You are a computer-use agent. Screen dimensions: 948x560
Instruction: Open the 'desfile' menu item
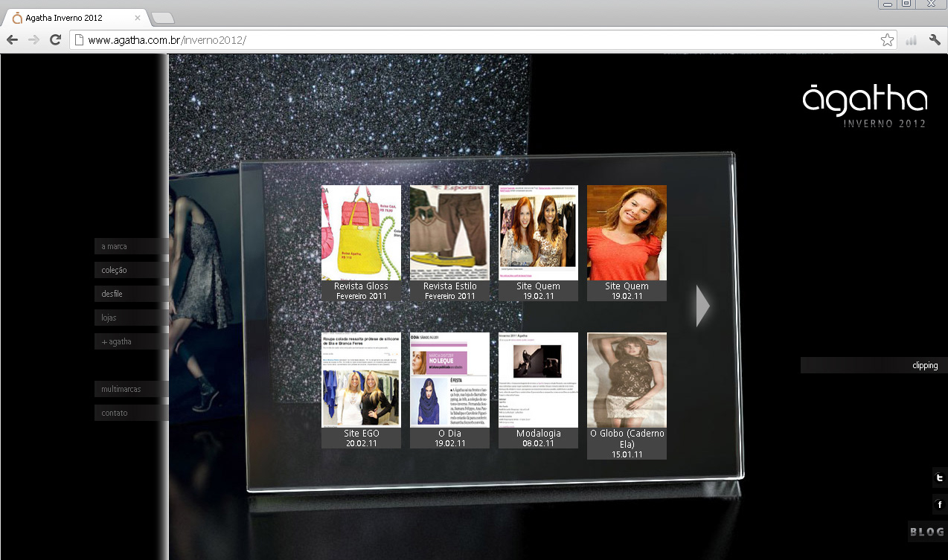132,294
